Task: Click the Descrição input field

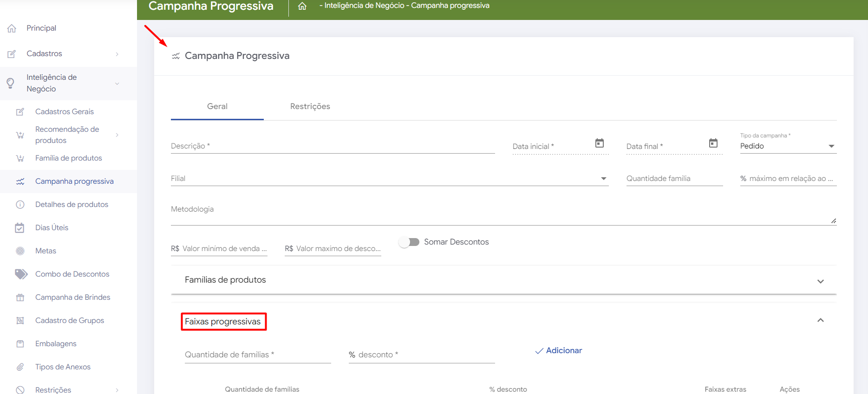Action: [333, 146]
